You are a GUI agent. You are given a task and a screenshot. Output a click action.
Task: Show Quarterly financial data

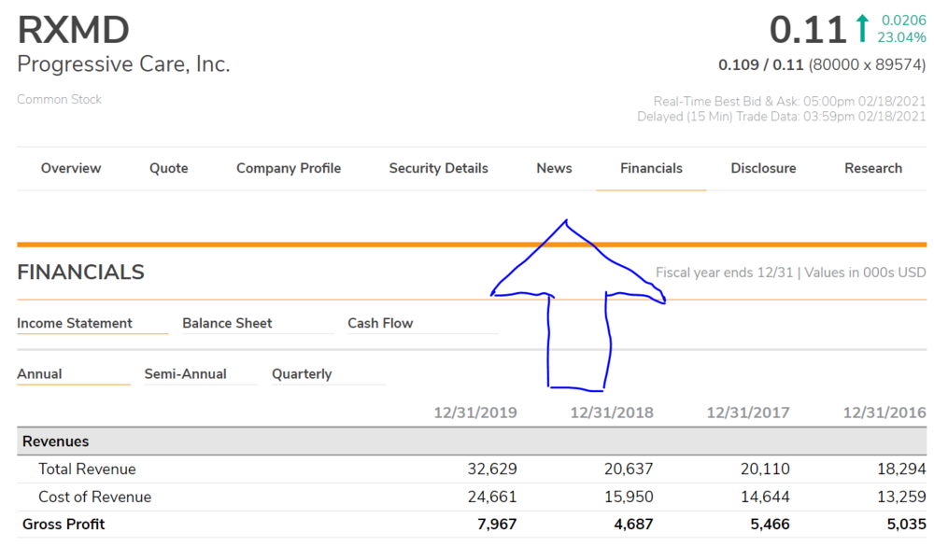click(302, 374)
